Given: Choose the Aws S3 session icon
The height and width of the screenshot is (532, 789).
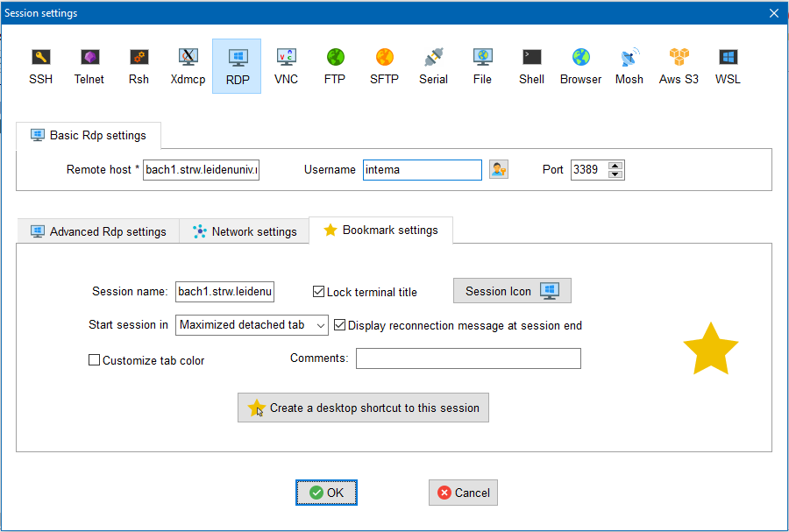Looking at the screenshot, I should coord(679,66).
